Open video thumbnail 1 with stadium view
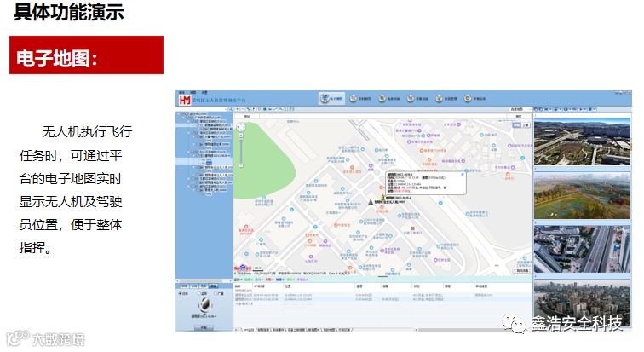Viewport: 644px width, 352px height. [x=582, y=141]
